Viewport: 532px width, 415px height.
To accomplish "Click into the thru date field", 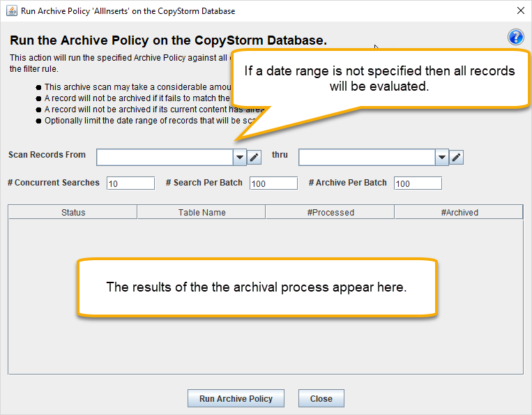I will click(367, 158).
